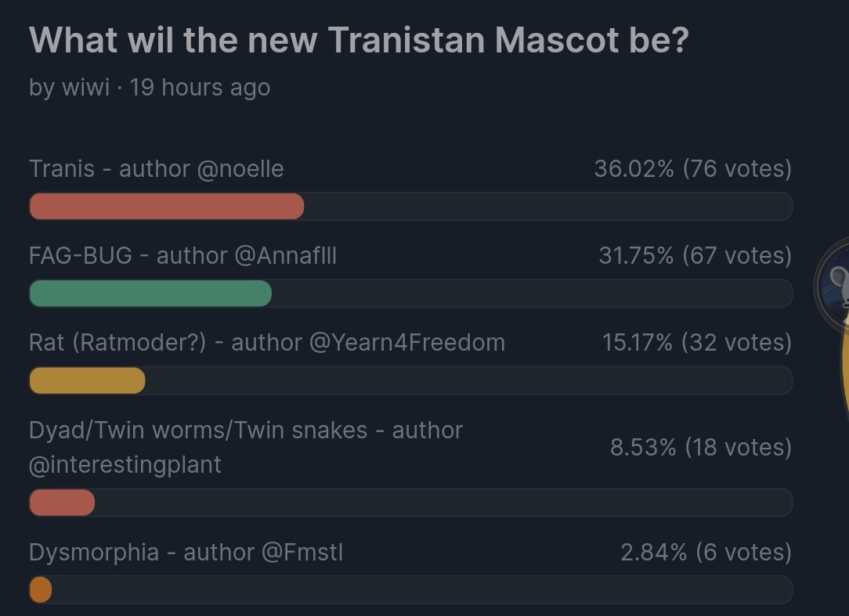Screen dimensions: 849x616
Task: Select the 'Tranis - author @noelle' option
Action: tap(156, 168)
